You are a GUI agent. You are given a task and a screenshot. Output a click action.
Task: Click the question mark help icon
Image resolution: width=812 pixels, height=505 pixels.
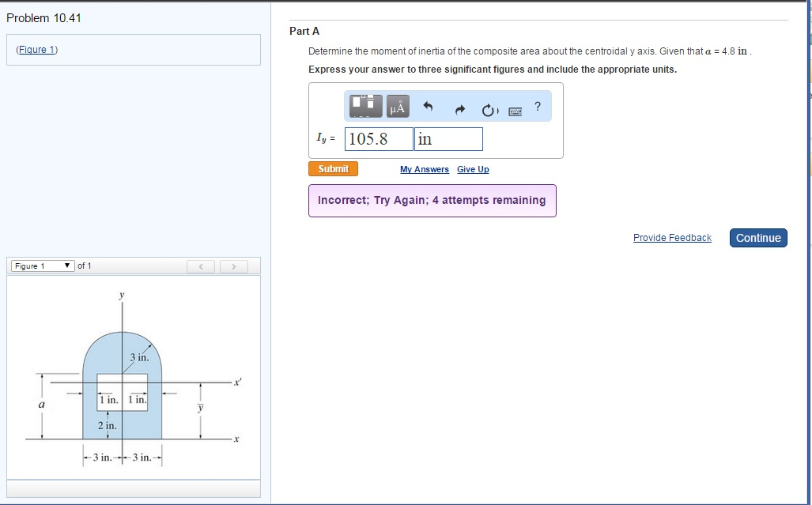tap(538, 106)
